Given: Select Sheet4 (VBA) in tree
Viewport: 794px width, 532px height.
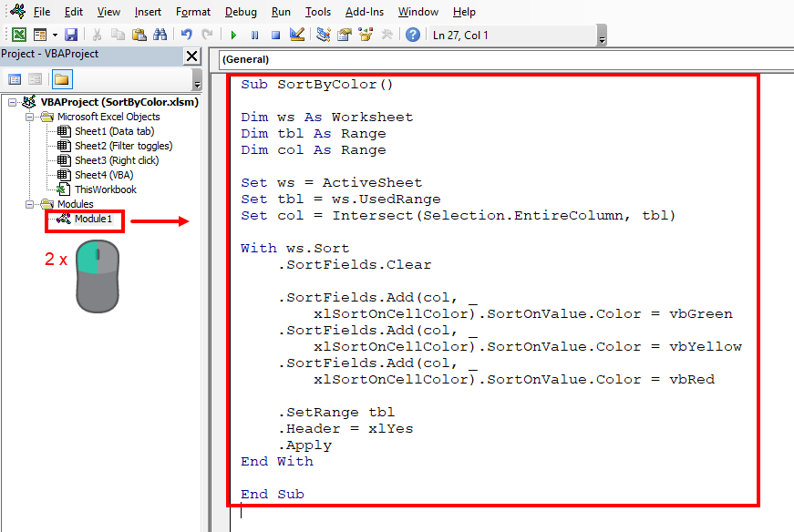Looking at the screenshot, I should coord(104,175).
